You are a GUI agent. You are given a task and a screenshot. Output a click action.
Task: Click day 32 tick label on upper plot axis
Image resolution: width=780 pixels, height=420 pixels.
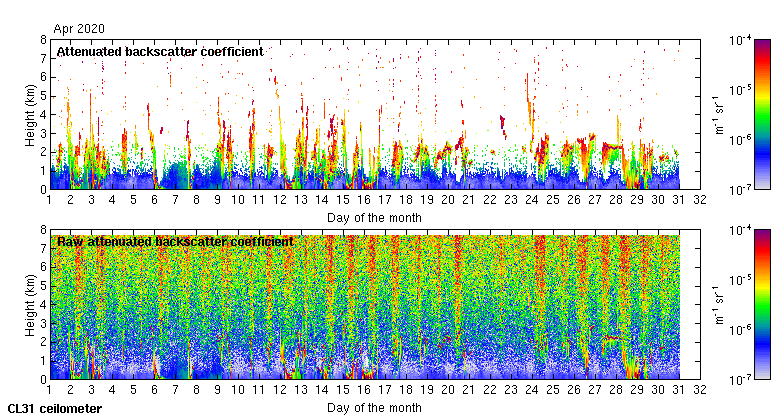[700, 200]
